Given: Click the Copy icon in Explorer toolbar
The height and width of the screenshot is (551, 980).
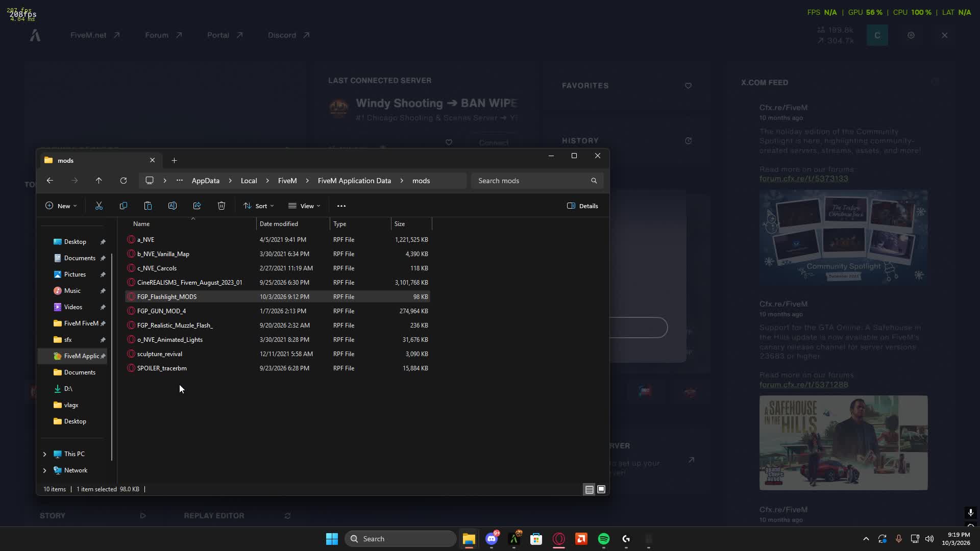Looking at the screenshot, I should click(124, 206).
